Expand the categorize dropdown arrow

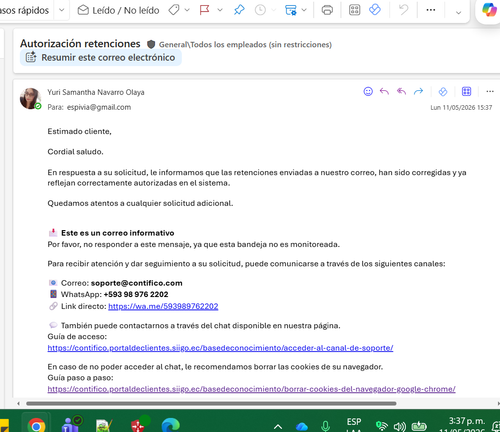point(187,10)
